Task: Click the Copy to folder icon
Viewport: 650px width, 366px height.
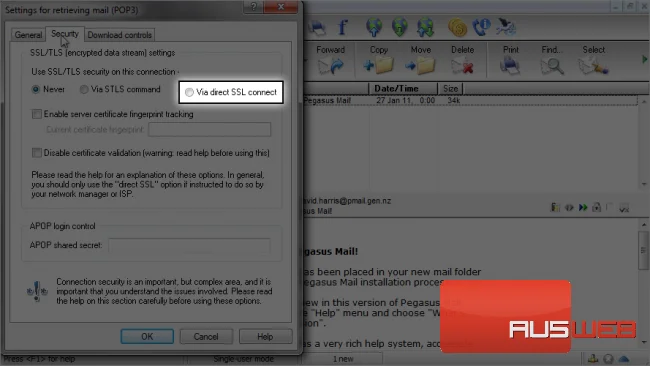Action: click(x=378, y=66)
